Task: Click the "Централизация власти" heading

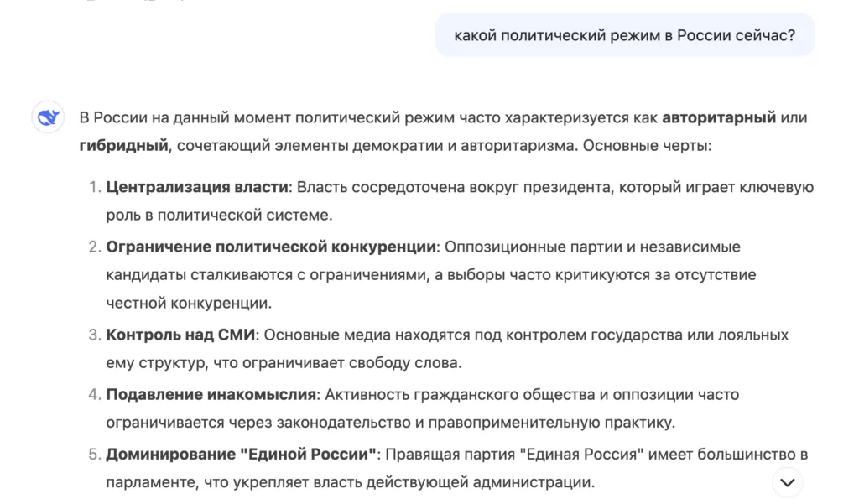Action: pos(196,187)
